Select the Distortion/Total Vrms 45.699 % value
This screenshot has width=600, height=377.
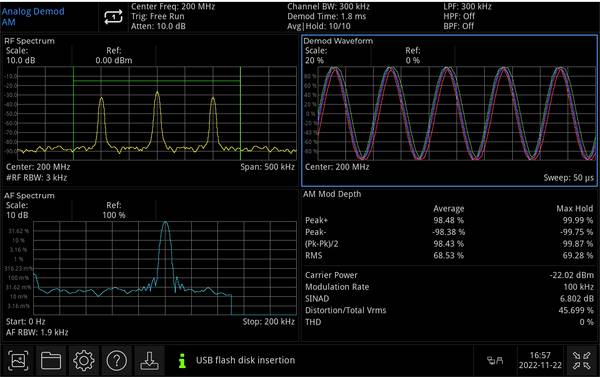click(x=576, y=310)
